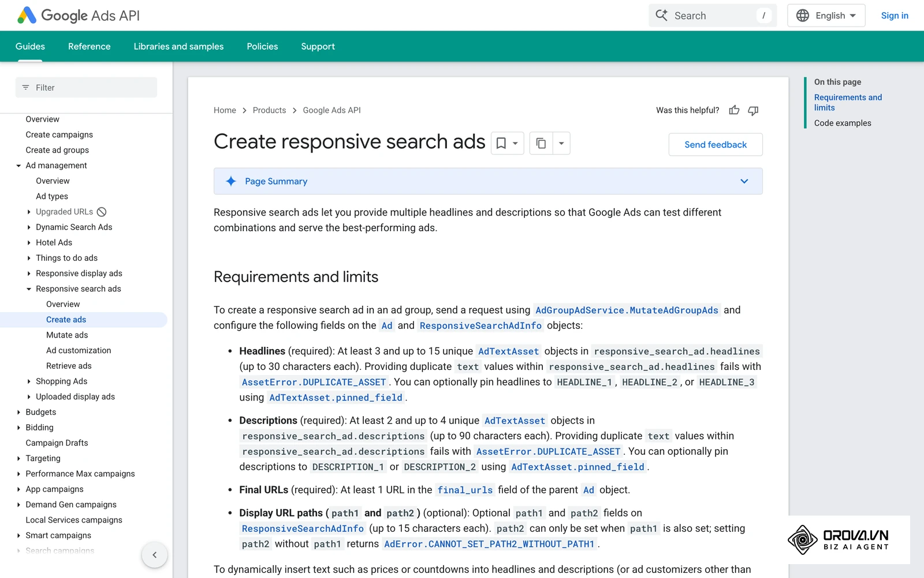Click the globe language icon
Screen dimensions: 924x578
tap(803, 16)
